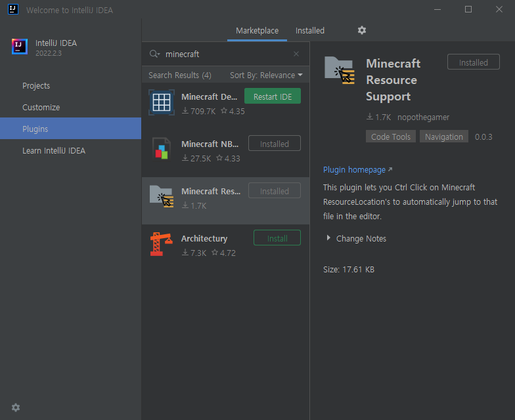Screen dimensions: 515x420
Task: Select Plugins in the sidebar
Action: tap(71, 129)
